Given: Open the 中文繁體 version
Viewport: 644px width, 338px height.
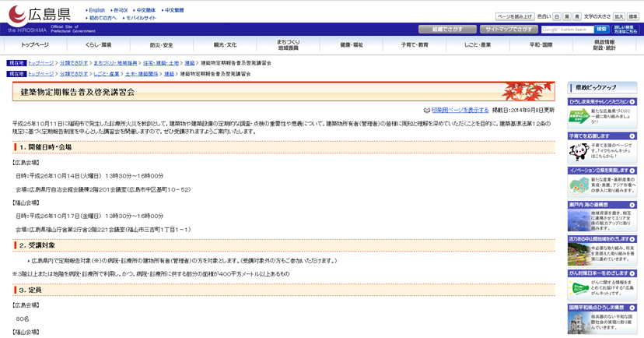Looking at the screenshot, I should [x=174, y=10].
